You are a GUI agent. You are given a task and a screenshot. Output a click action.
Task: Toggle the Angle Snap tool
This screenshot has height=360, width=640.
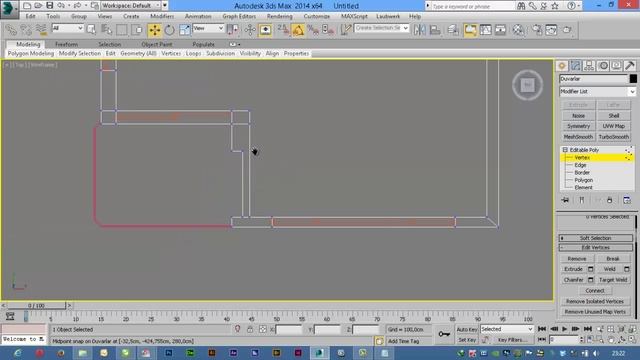tap(298, 30)
